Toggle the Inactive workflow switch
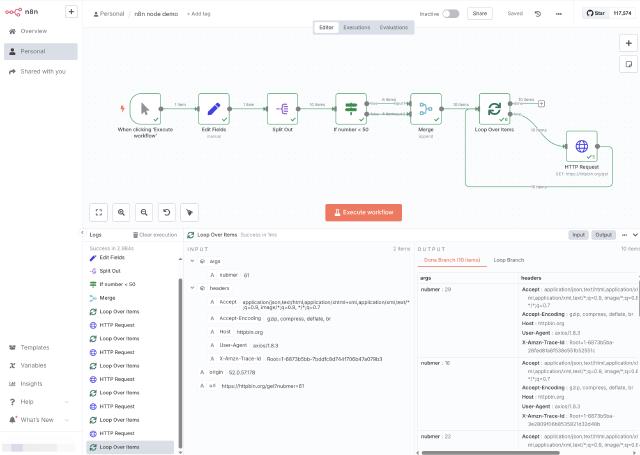Viewport: 640px width, 455px height. tap(451, 14)
